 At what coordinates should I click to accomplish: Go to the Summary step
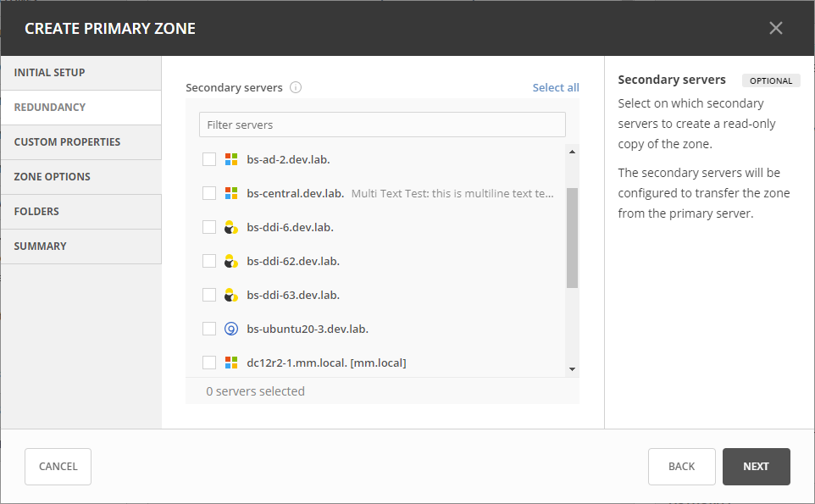tap(80, 246)
